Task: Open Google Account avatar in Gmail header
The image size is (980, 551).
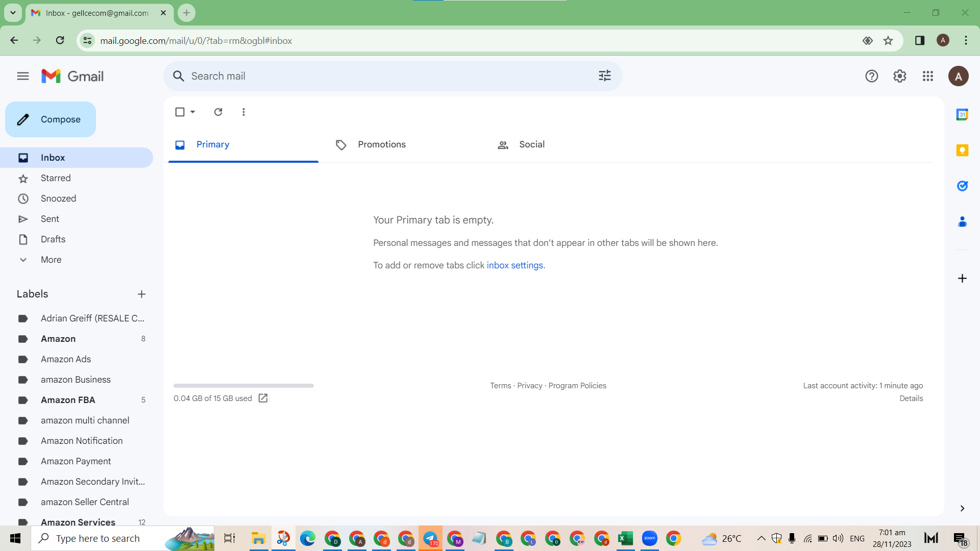Action: point(959,76)
